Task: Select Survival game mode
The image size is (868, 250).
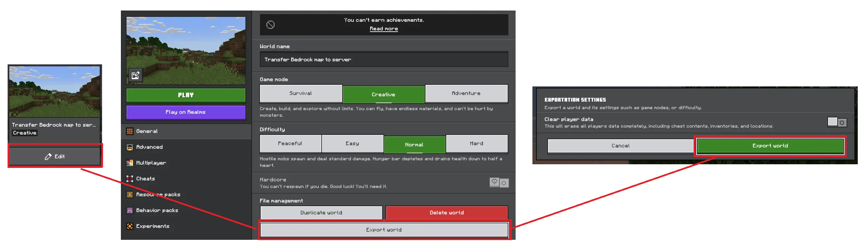Action: [x=301, y=94]
